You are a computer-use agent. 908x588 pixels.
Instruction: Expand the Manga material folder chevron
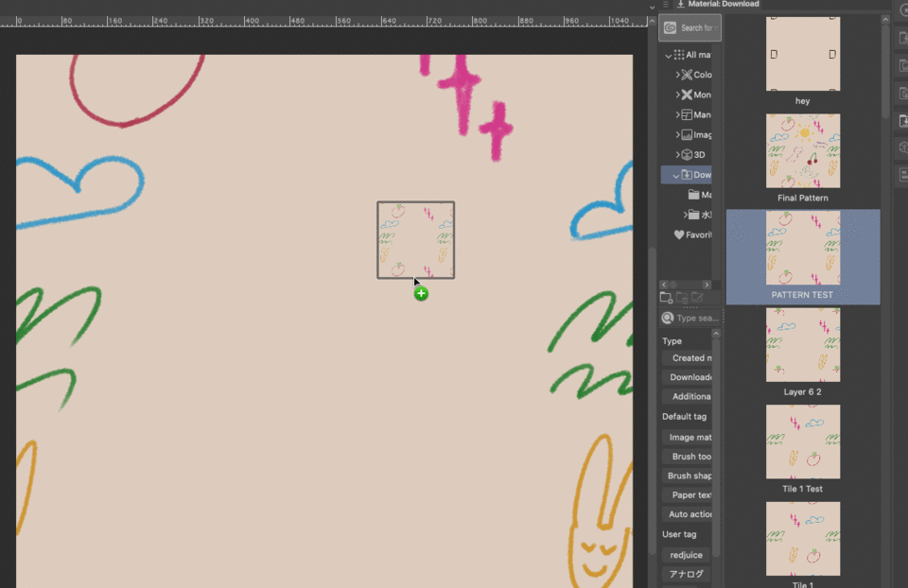pyautogui.click(x=677, y=114)
